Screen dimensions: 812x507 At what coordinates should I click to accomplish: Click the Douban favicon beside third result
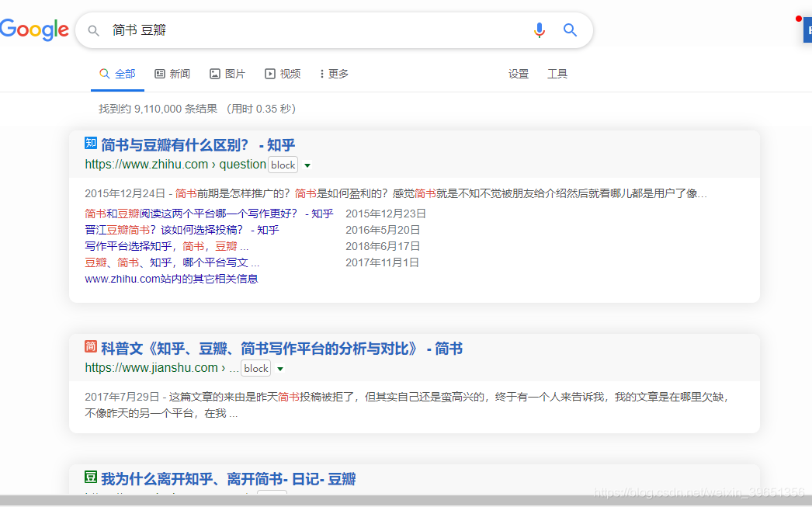tap(91, 477)
